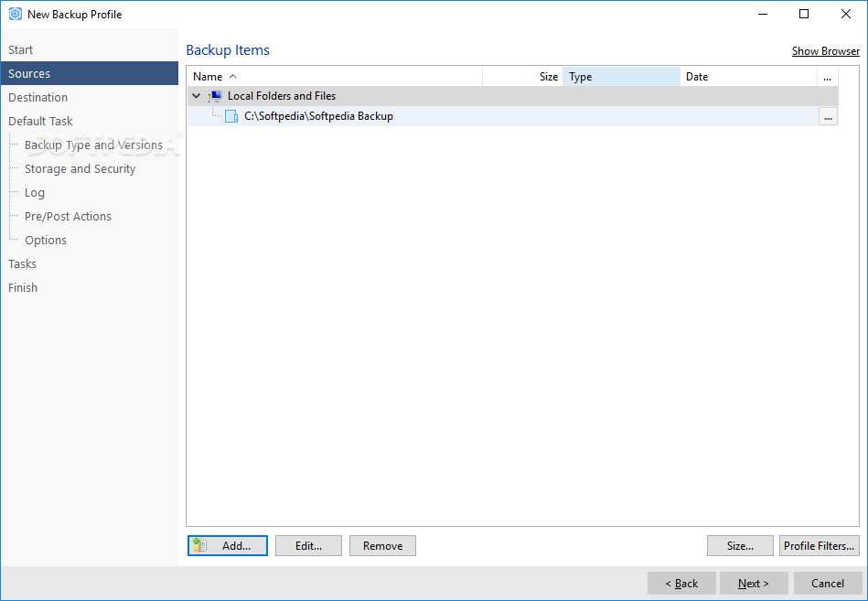Sort by the Name column header
This screenshot has height=601, width=868.
(x=335, y=77)
